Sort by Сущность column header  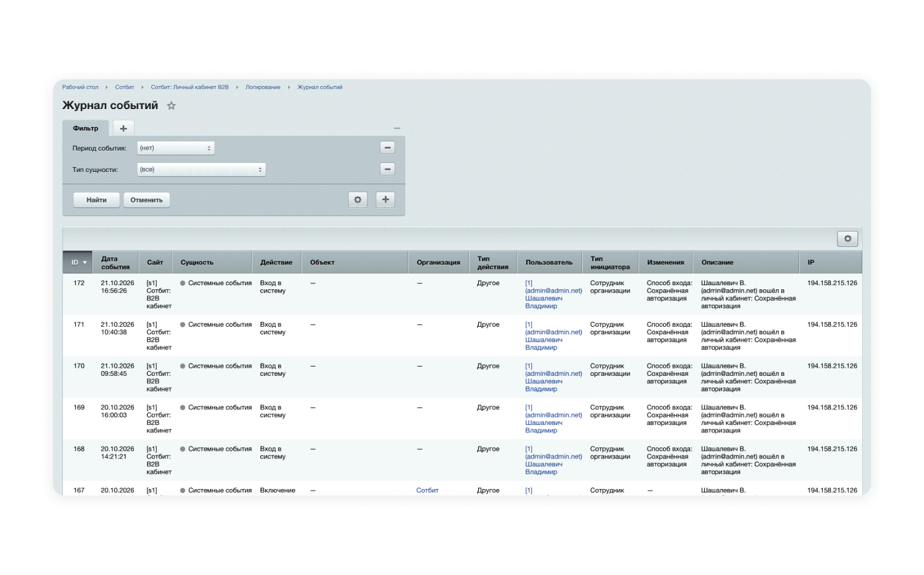212,262
